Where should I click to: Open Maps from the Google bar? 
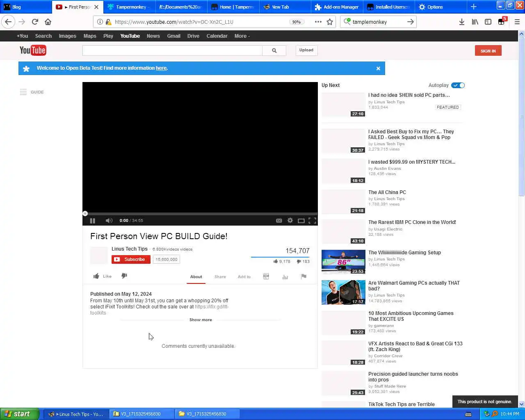pyautogui.click(x=90, y=36)
